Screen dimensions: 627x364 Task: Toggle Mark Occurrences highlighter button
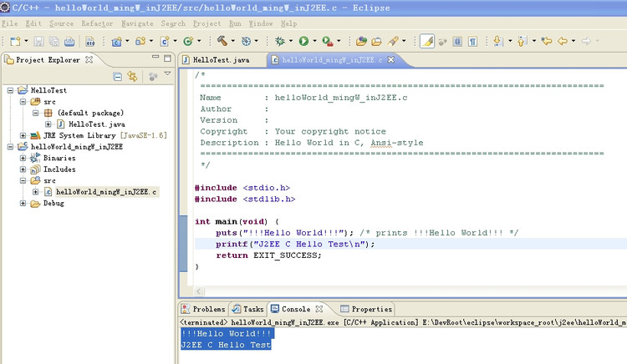pos(427,41)
